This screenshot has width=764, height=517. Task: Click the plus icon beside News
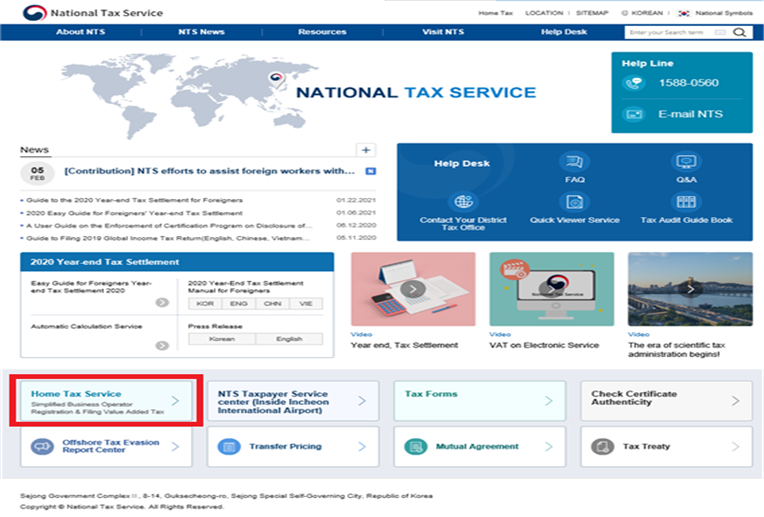click(366, 150)
